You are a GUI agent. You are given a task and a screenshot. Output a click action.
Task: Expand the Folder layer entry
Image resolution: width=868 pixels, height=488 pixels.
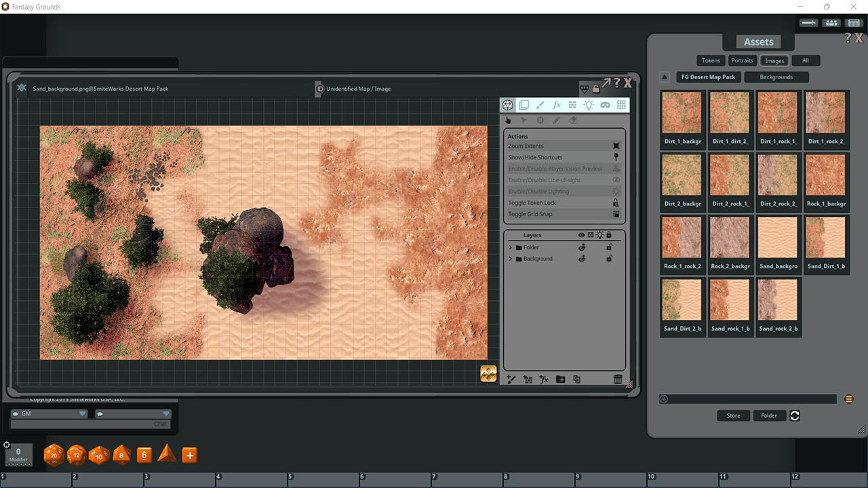point(510,247)
